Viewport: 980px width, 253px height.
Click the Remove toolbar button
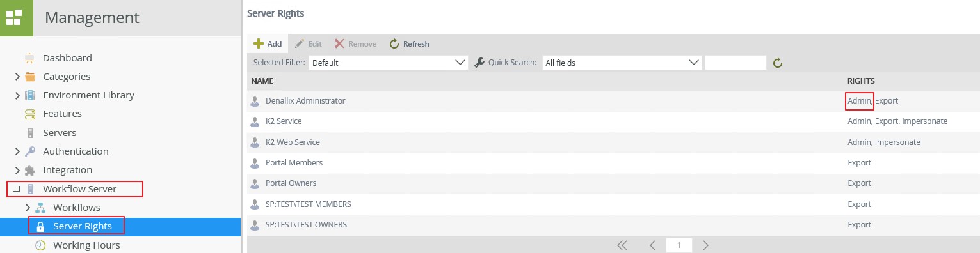pyautogui.click(x=355, y=44)
